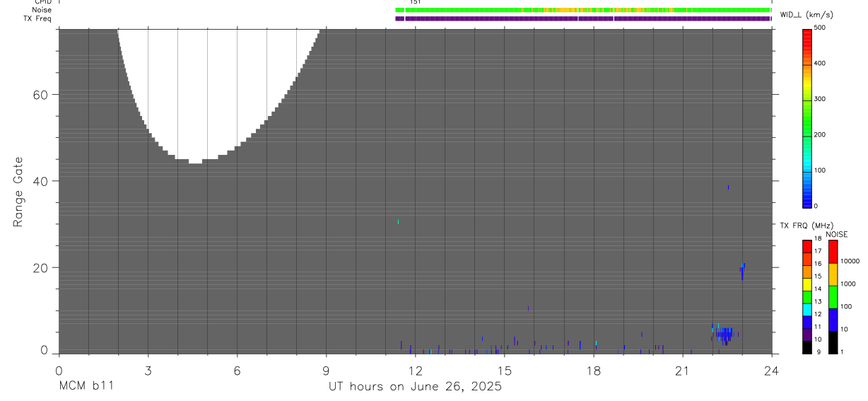Click the '200' tick on the WID color bar

point(820,134)
